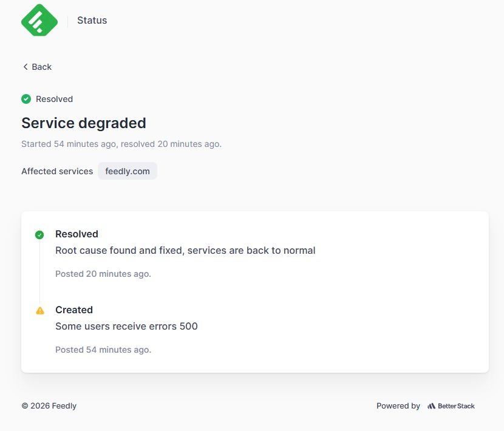
Task: Click the green check icon in the timeline
Action: (39, 235)
